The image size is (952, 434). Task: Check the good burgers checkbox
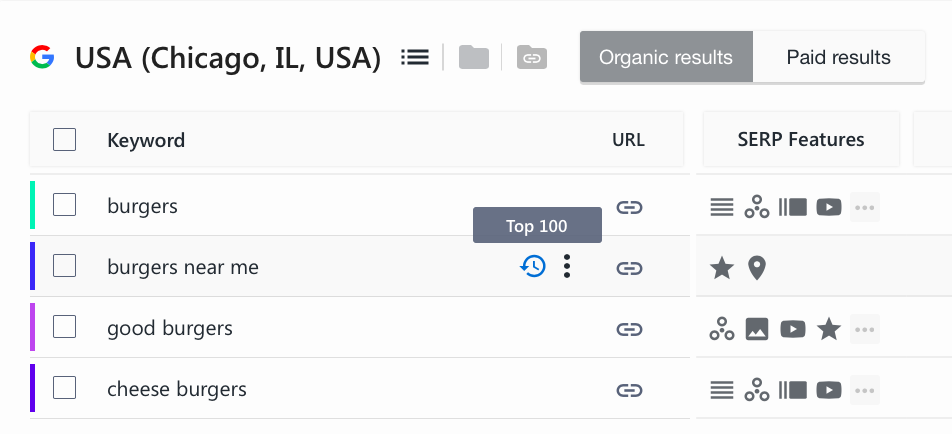pyautogui.click(x=64, y=327)
